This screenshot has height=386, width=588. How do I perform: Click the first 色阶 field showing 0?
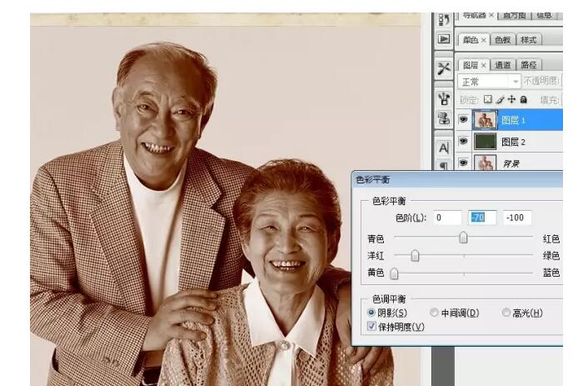pyautogui.click(x=447, y=218)
